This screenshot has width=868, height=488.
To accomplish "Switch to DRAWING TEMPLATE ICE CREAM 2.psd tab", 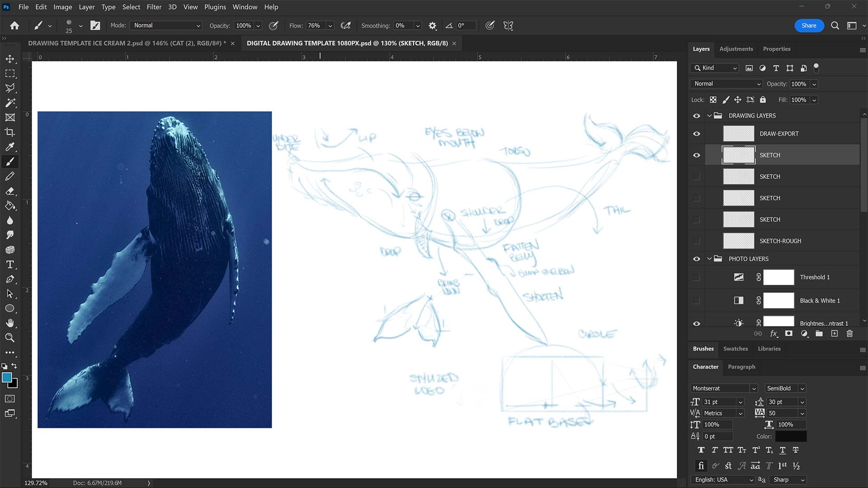I will (127, 43).
